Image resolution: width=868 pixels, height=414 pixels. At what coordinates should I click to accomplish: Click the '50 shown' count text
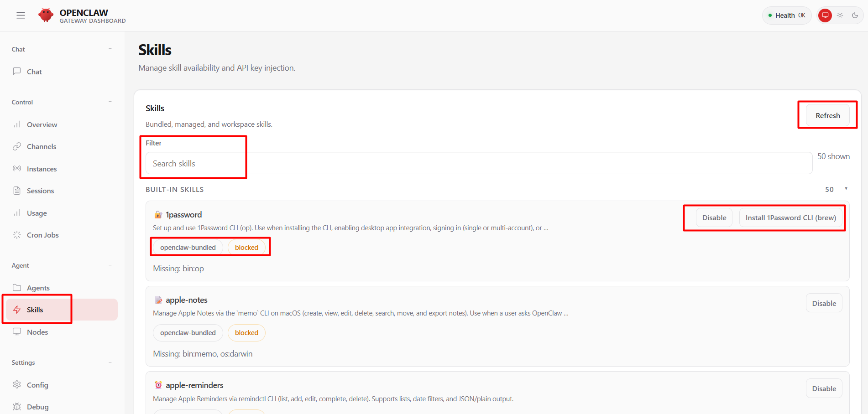[x=833, y=156]
